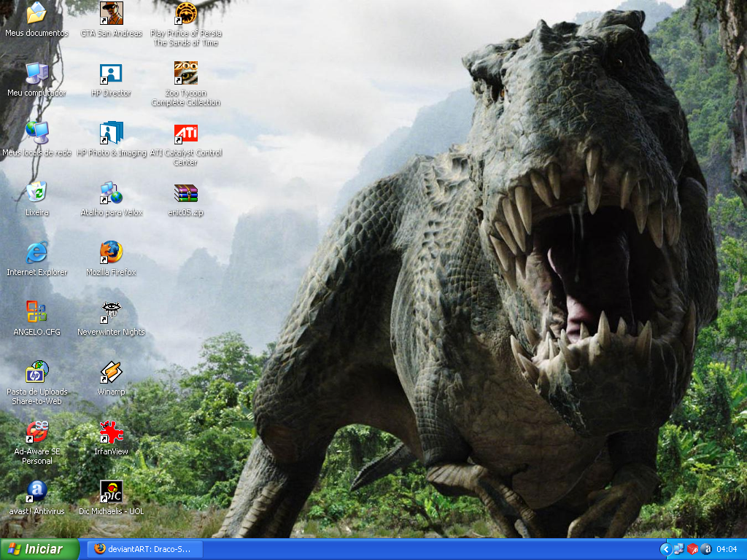This screenshot has height=560, width=747.
Task: Open Ad-Aware SE Personal icon
Action: tap(36, 432)
